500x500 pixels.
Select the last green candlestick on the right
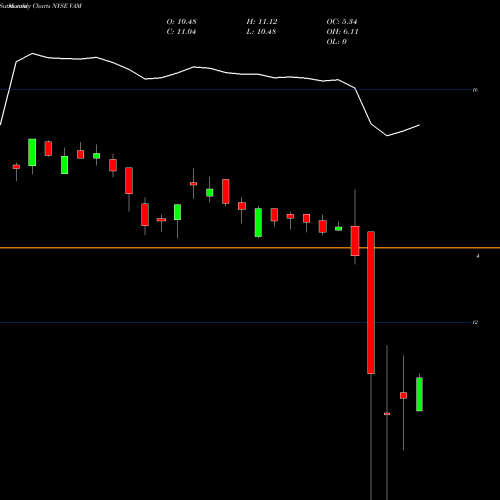tap(419, 394)
